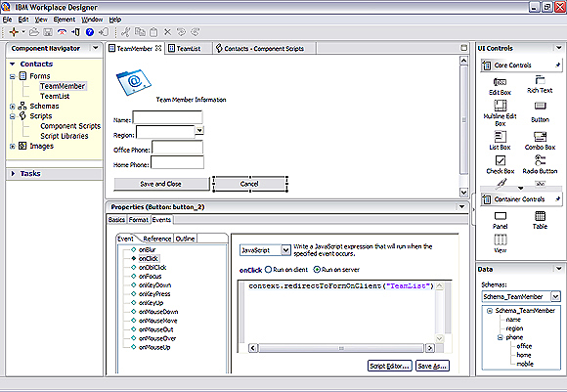Screen dimensions: 567x392
Task: Select the onBlur event
Action: pos(148,250)
